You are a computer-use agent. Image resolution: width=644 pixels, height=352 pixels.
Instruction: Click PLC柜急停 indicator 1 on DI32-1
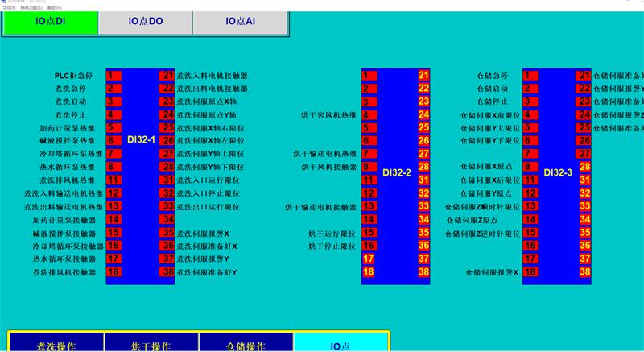click(x=114, y=76)
